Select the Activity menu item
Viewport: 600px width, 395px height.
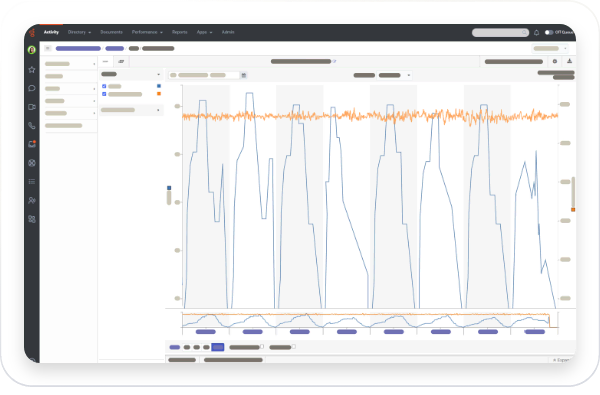[x=51, y=32]
